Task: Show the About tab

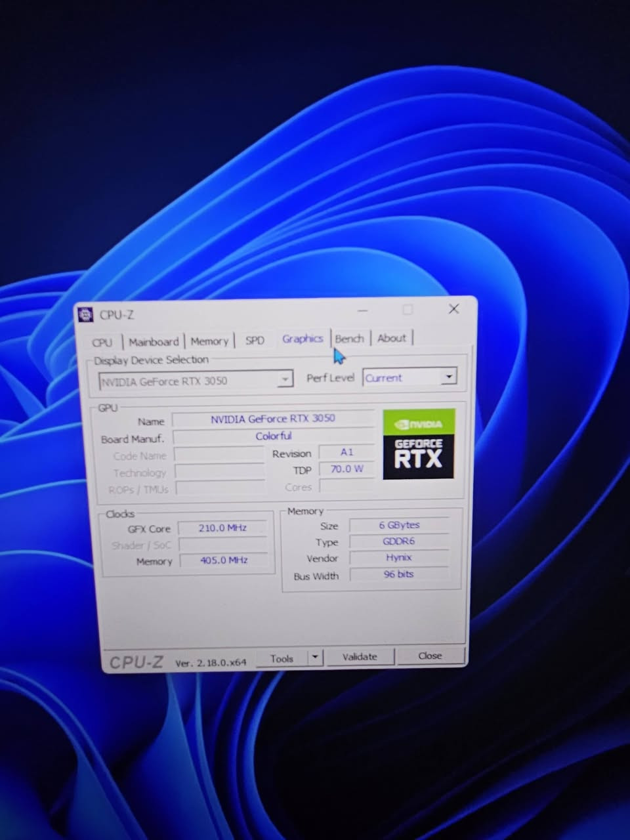Action: [x=392, y=338]
